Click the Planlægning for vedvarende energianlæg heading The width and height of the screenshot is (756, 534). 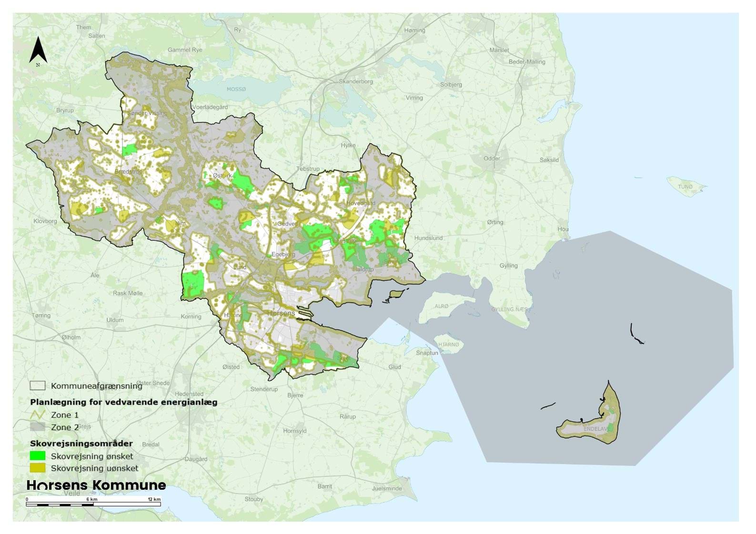coord(124,402)
